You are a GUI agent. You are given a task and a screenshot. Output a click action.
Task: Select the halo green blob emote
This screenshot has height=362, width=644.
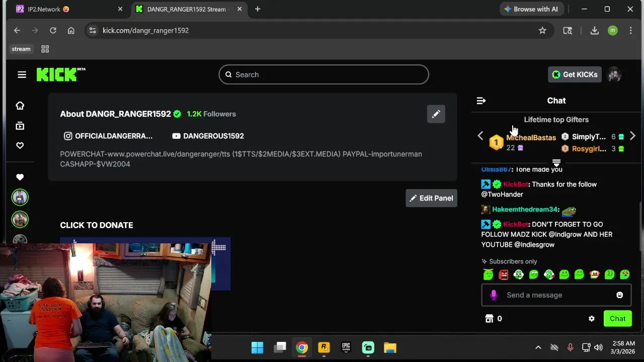pyautogui.click(x=488, y=275)
